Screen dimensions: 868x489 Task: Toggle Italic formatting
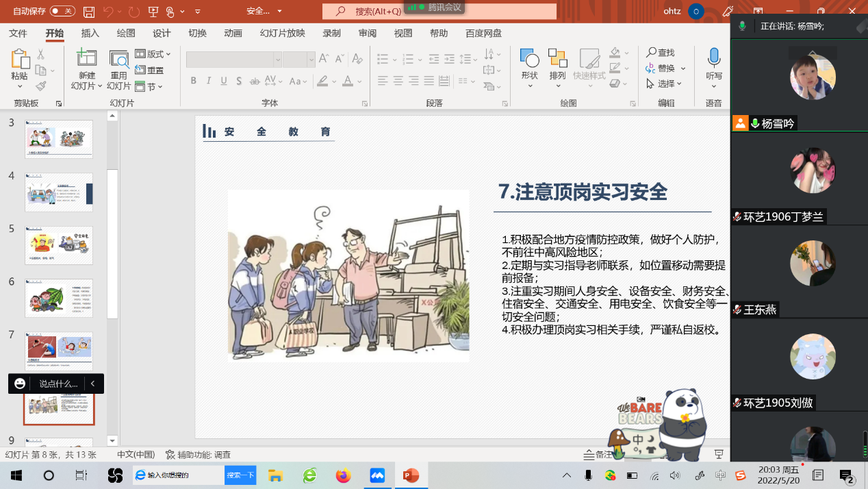pyautogui.click(x=209, y=81)
